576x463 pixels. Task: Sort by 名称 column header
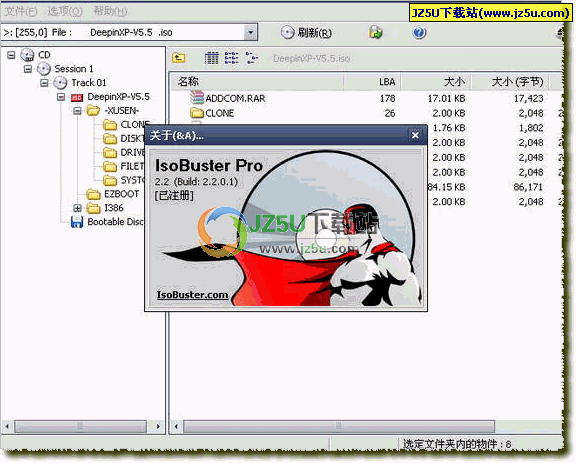(x=256, y=82)
